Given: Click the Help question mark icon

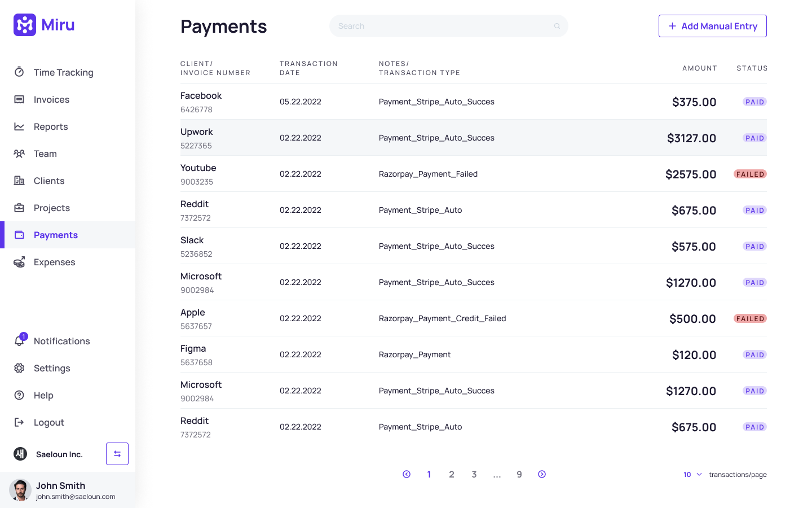Looking at the screenshot, I should click(19, 395).
